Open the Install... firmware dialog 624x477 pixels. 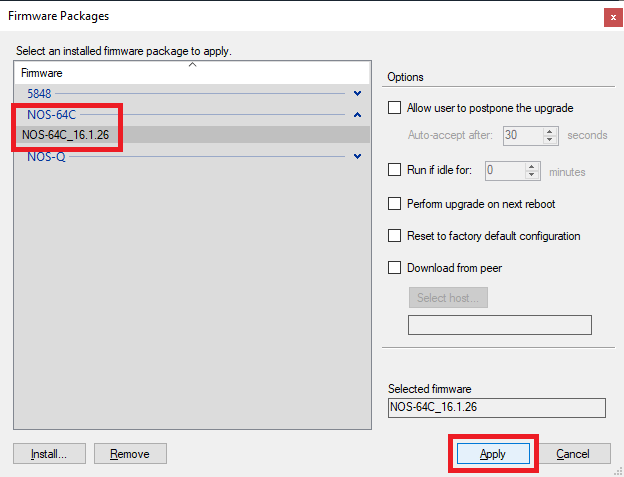[47, 454]
